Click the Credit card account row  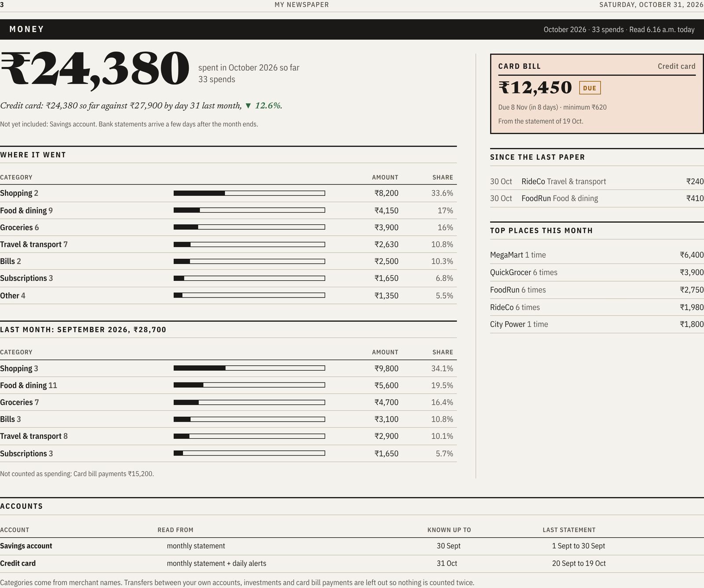352,563
